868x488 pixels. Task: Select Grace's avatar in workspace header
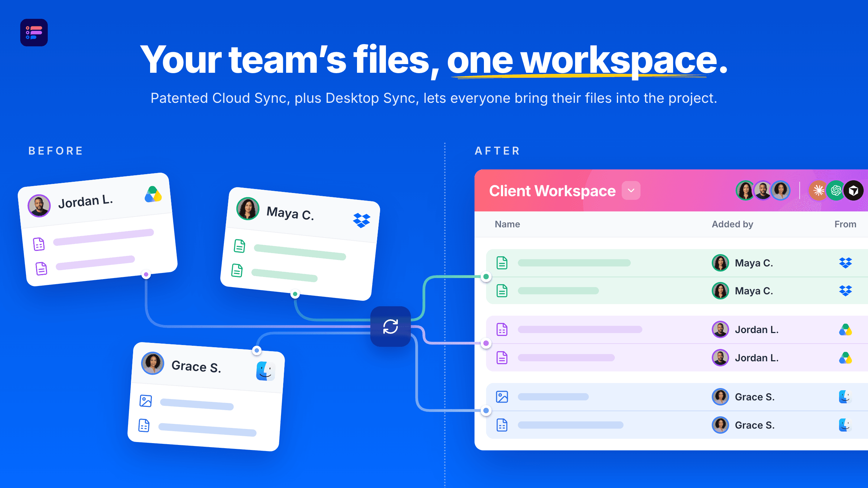click(x=780, y=190)
